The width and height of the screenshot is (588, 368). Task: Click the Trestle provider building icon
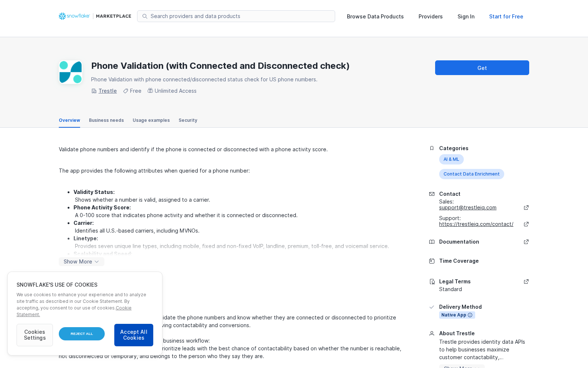[x=94, y=91]
